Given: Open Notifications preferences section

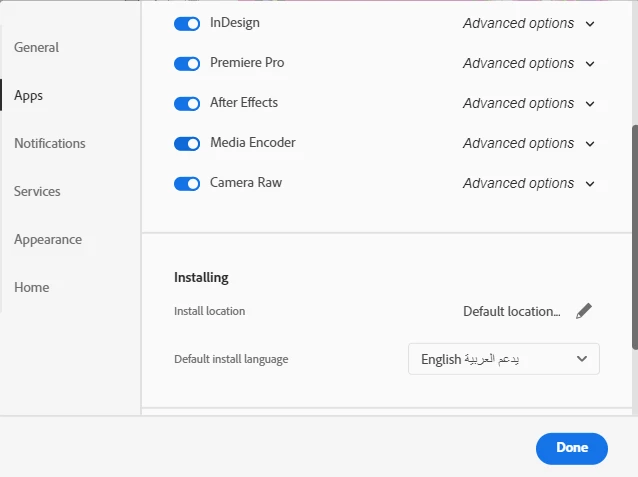Looking at the screenshot, I should [50, 143].
